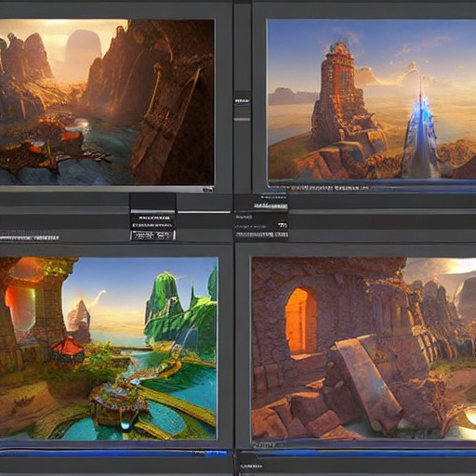The width and height of the screenshot is (476, 476).
Task: Select the canyon river sunset viewport
Action: coord(107,102)
